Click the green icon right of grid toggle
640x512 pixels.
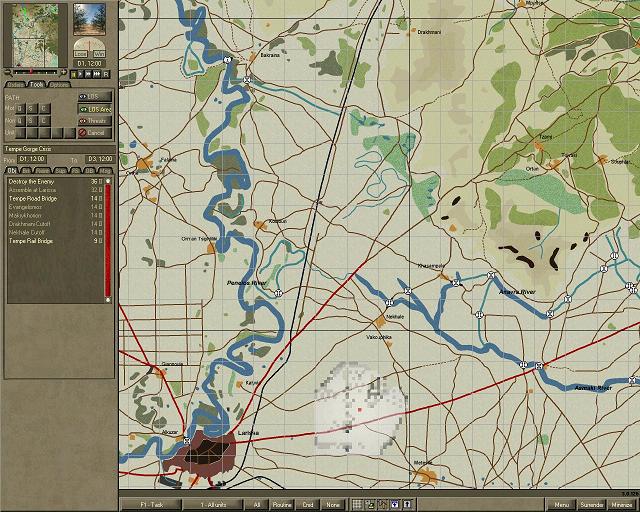point(370,505)
